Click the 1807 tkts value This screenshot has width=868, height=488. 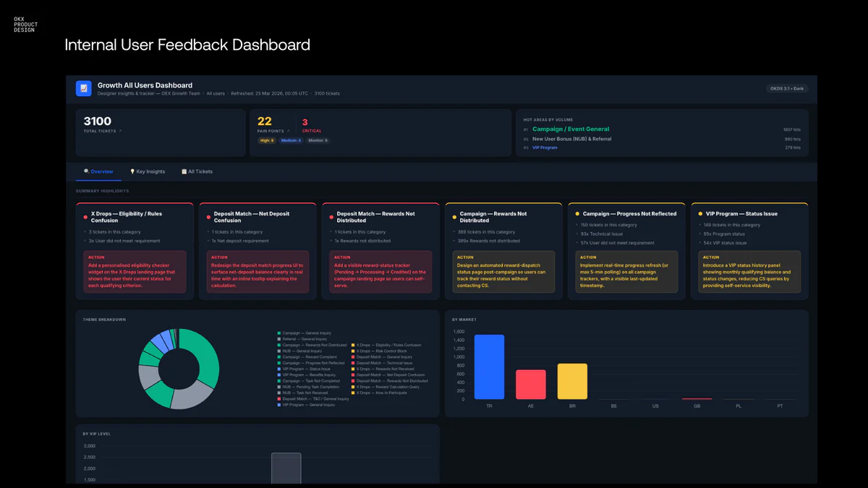click(792, 129)
